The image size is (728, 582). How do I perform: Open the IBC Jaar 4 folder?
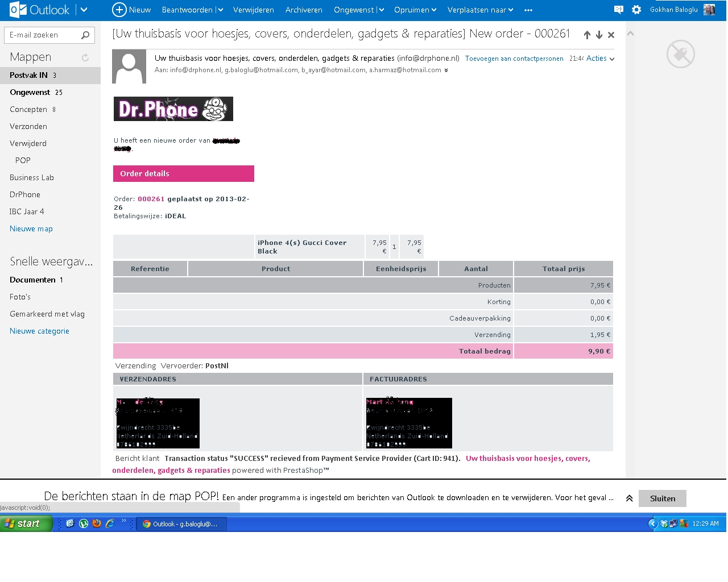50,211
